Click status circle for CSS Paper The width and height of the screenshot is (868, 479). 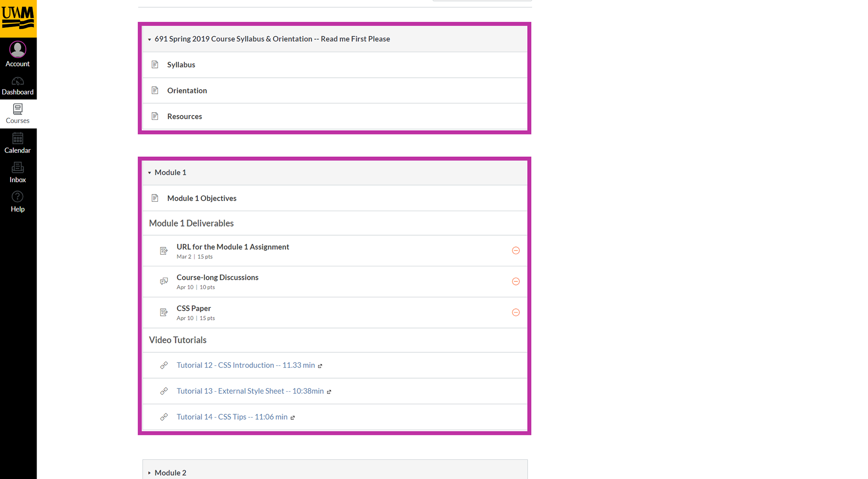pos(516,313)
